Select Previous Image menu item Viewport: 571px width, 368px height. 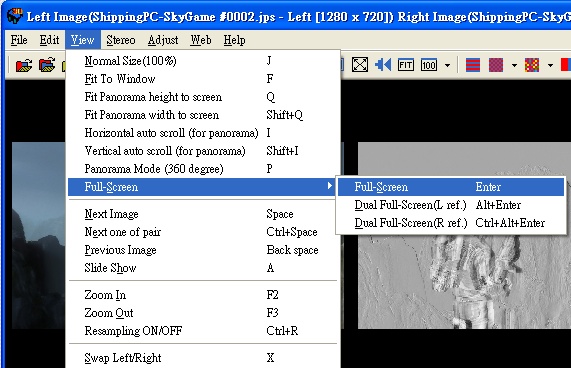202,250
